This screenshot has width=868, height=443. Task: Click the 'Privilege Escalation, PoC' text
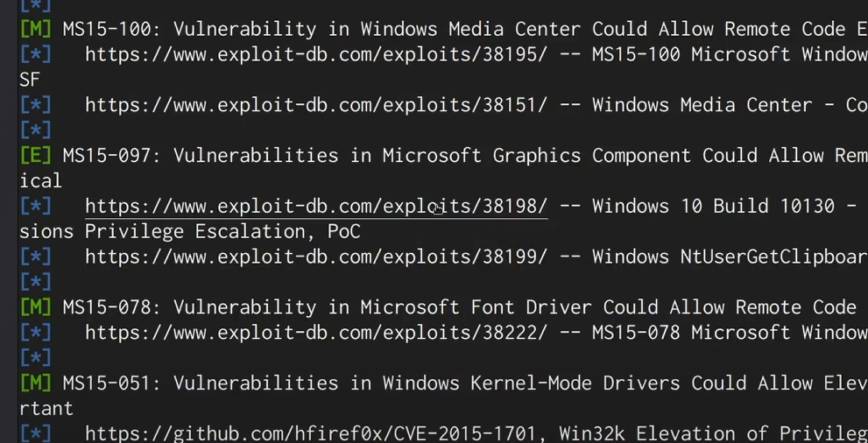(x=222, y=232)
